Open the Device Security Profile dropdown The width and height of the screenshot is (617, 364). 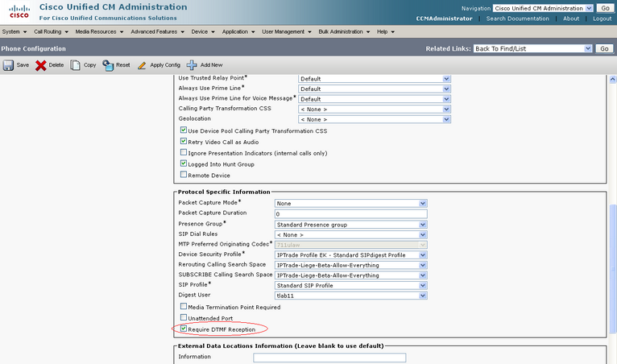pyautogui.click(x=351, y=255)
